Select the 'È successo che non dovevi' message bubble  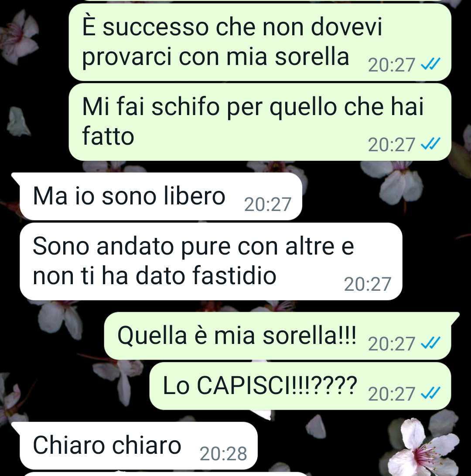click(260, 42)
